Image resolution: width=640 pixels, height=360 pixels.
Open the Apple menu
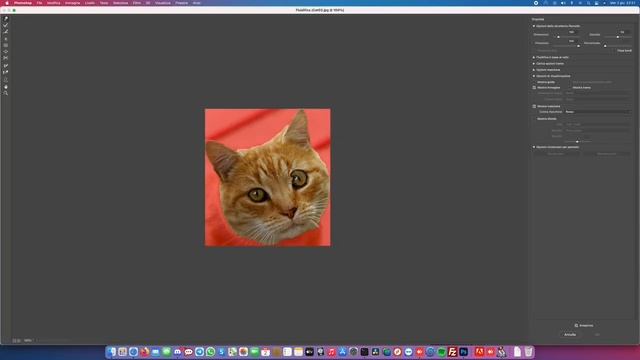click(7, 3)
